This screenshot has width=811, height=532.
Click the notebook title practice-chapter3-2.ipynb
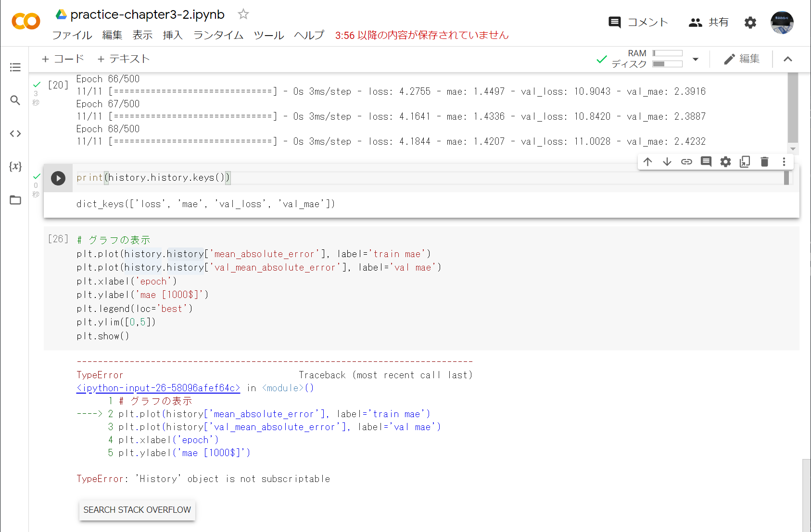pyautogui.click(x=147, y=14)
